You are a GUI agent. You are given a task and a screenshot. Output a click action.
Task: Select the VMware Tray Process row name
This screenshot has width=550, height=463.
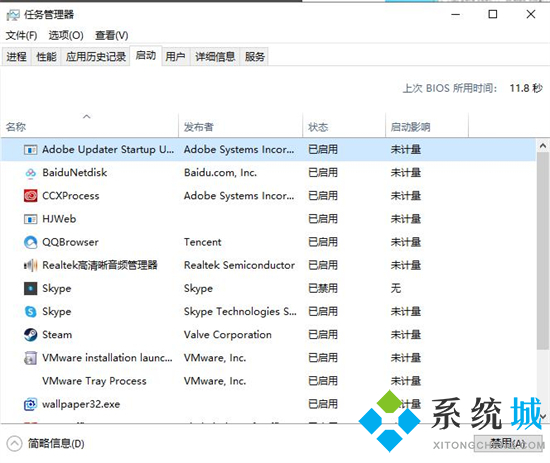[94, 381]
